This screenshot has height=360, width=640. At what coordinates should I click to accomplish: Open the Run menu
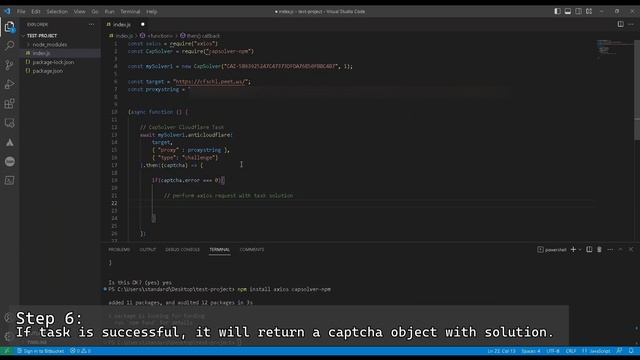coord(109,11)
